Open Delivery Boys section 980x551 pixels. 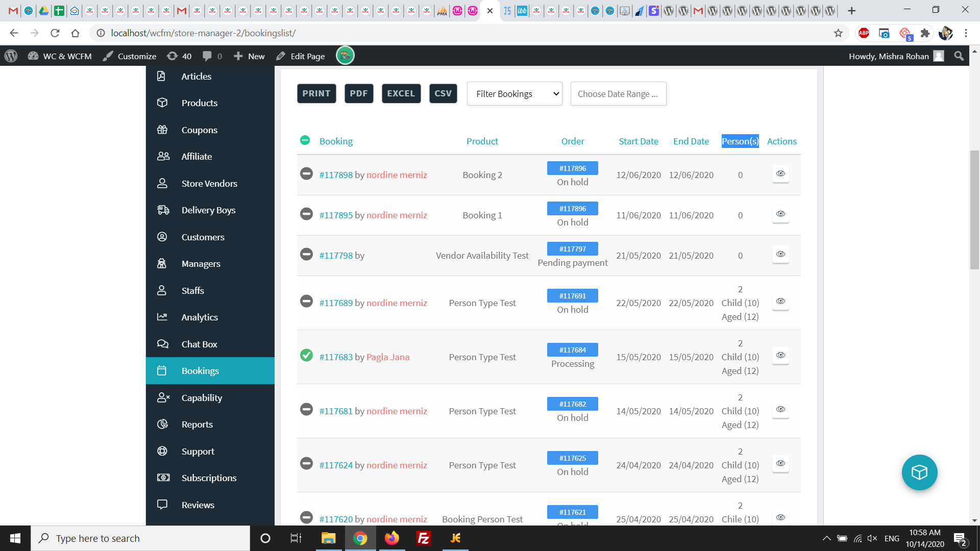point(210,210)
